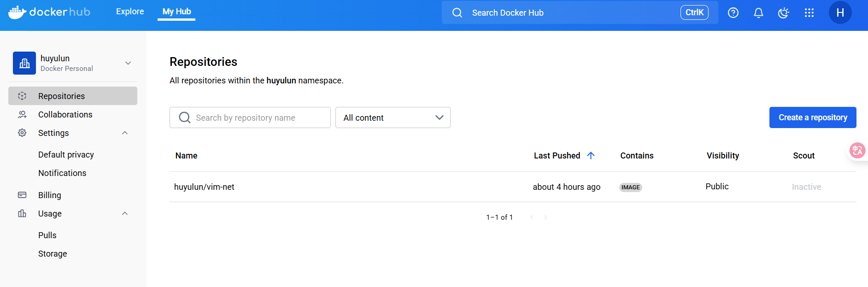Open the H user avatar menu
This screenshot has height=287, width=868.
click(840, 12)
